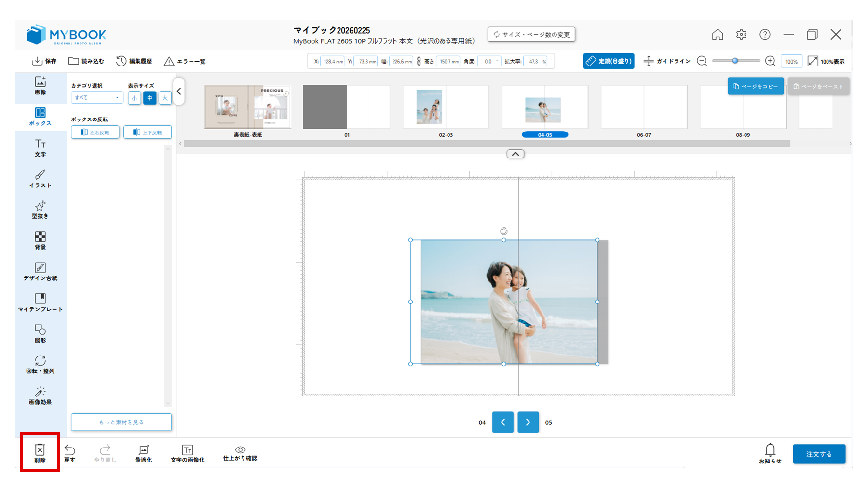Click the zoom slider handle
This screenshot has height=488, width=868.
(x=735, y=61)
